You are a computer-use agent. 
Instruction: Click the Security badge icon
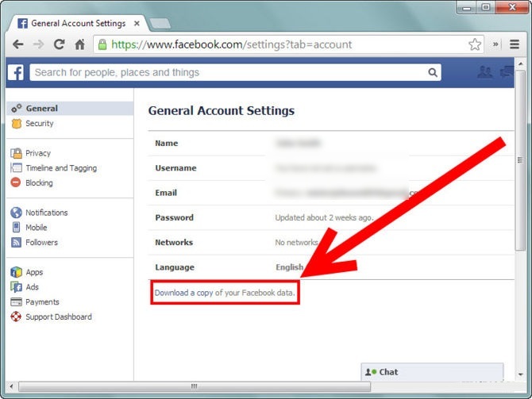coord(17,124)
